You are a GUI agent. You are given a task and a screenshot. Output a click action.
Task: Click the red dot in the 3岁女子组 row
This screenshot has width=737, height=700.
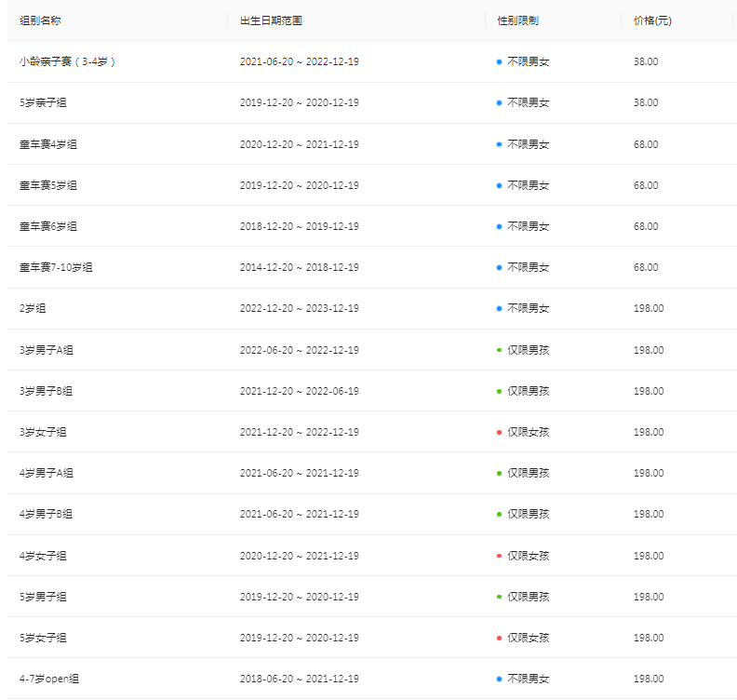500,432
